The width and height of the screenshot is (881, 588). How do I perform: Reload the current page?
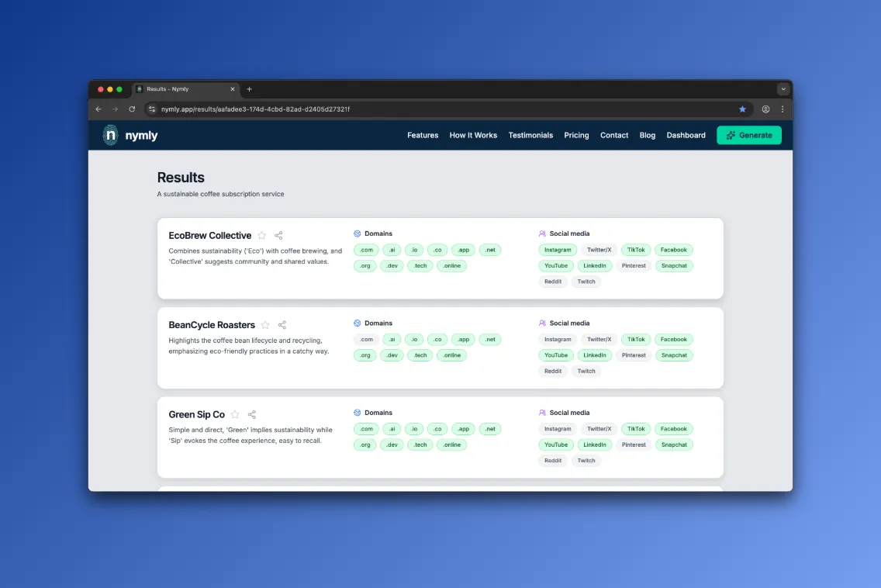tap(132, 109)
